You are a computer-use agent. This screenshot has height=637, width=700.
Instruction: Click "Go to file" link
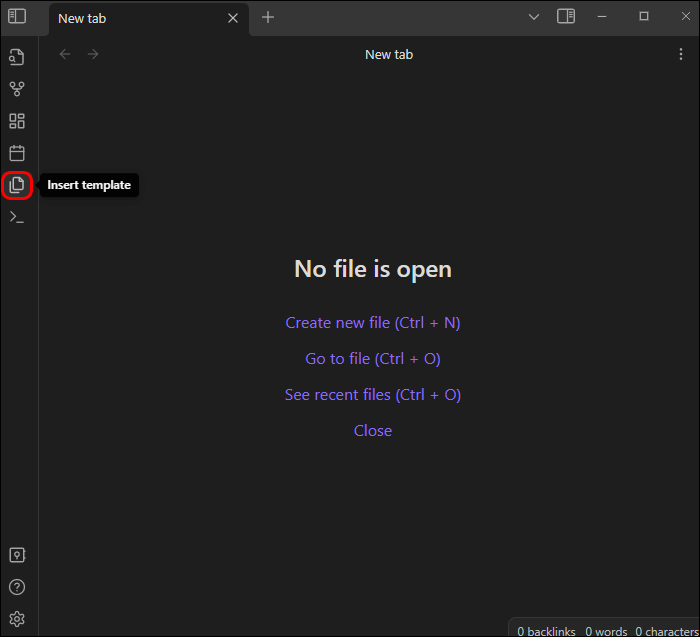[372, 359]
